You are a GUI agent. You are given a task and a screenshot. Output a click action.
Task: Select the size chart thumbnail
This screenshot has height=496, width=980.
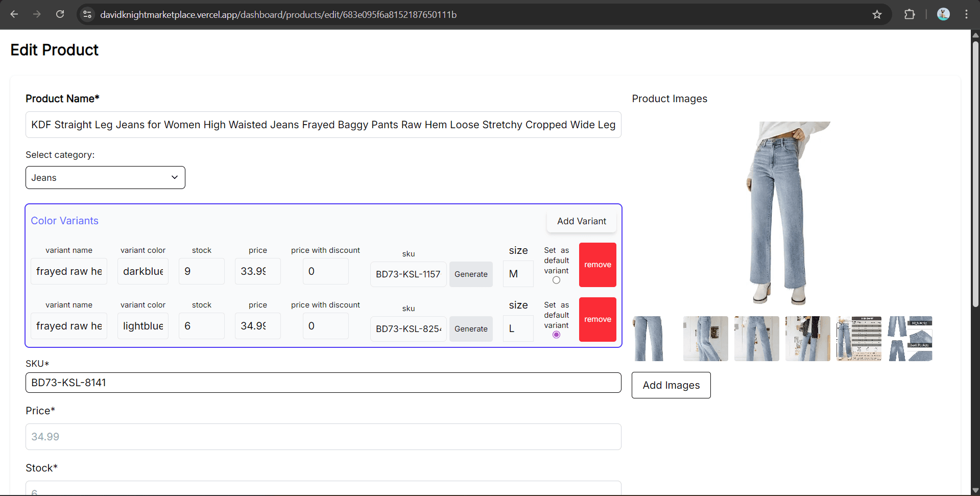pos(858,339)
